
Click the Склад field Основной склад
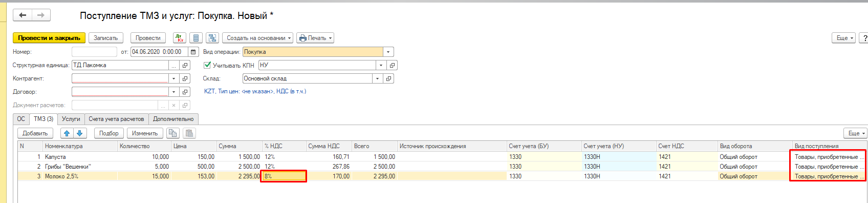point(307,78)
